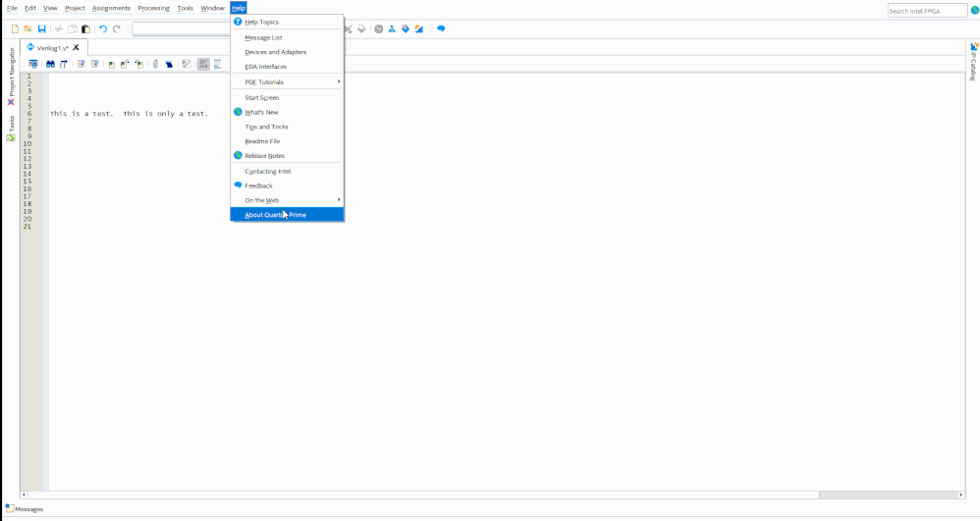Choose Help Topics in the menu

(x=288, y=22)
